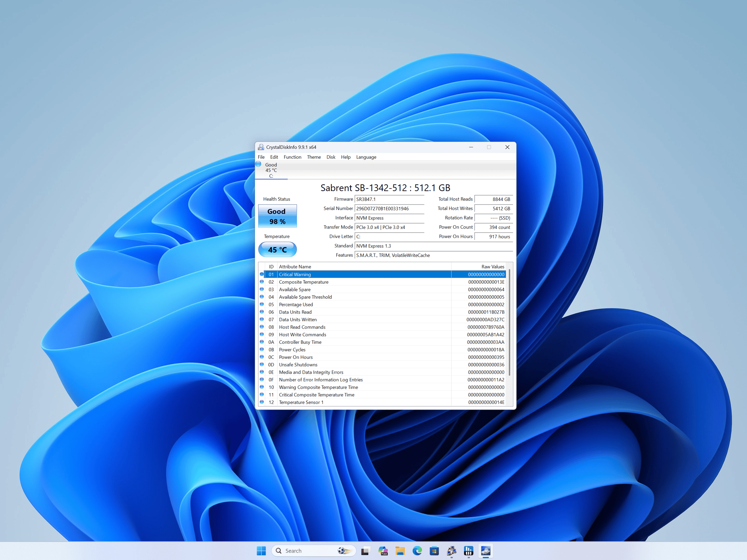Click the Raw Values column header
Viewport: 747px width, 560px height.
tap(479, 267)
